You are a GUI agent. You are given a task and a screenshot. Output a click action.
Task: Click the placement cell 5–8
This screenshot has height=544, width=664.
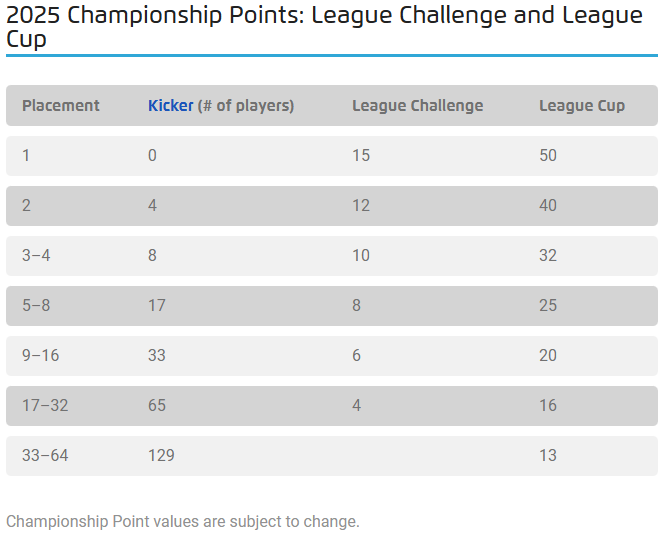36,306
